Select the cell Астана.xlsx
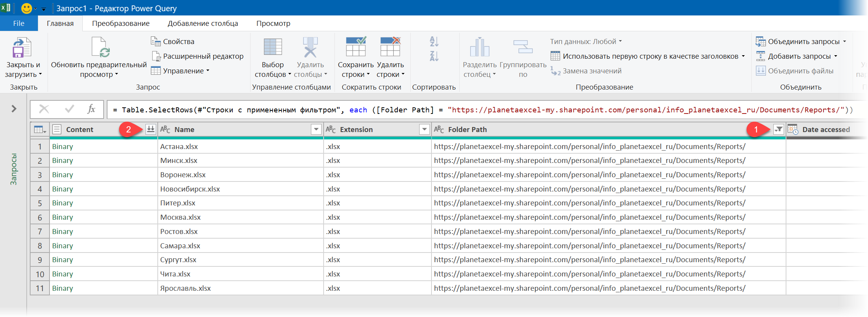 240,146
